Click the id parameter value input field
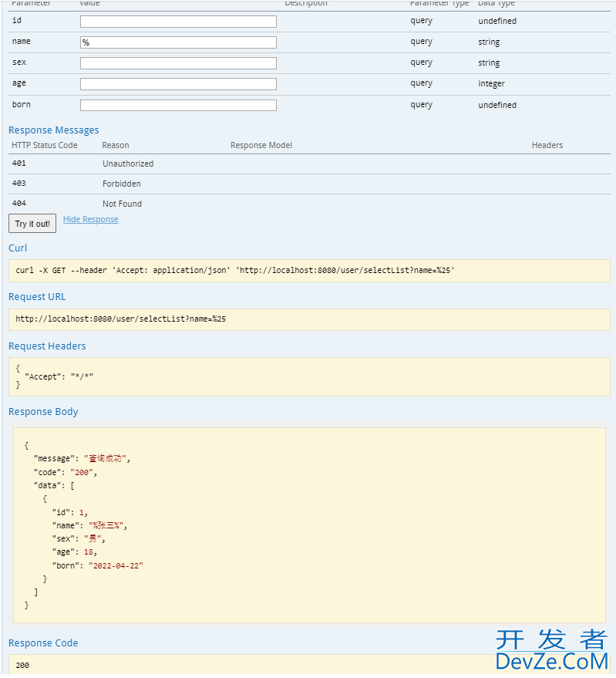The width and height of the screenshot is (616, 678). (x=178, y=21)
